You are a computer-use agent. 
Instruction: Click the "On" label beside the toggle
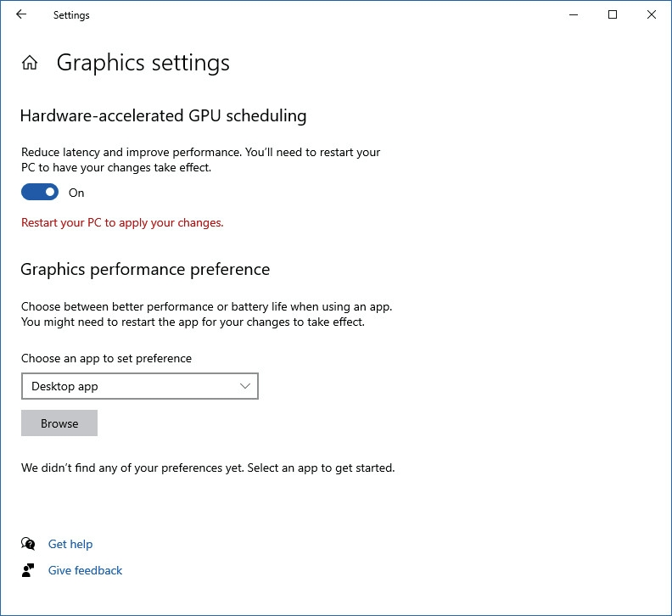click(x=76, y=193)
